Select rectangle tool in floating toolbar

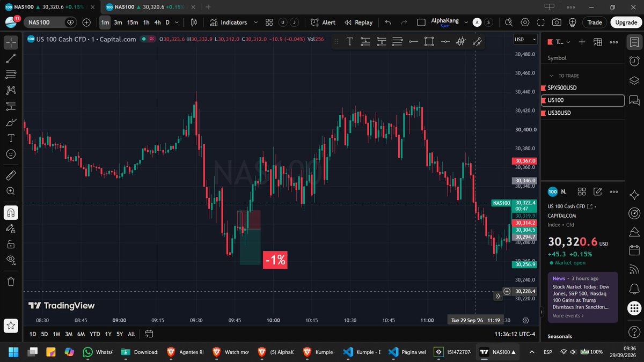(429, 41)
